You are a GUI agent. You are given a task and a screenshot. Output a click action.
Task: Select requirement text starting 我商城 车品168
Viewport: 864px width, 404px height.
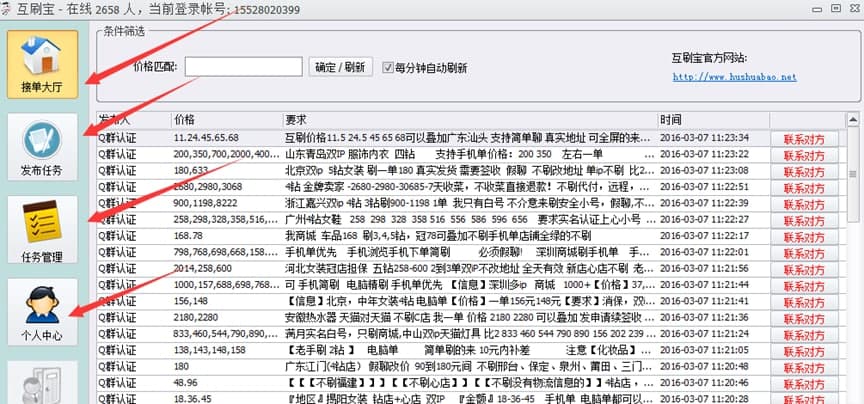[438, 236]
